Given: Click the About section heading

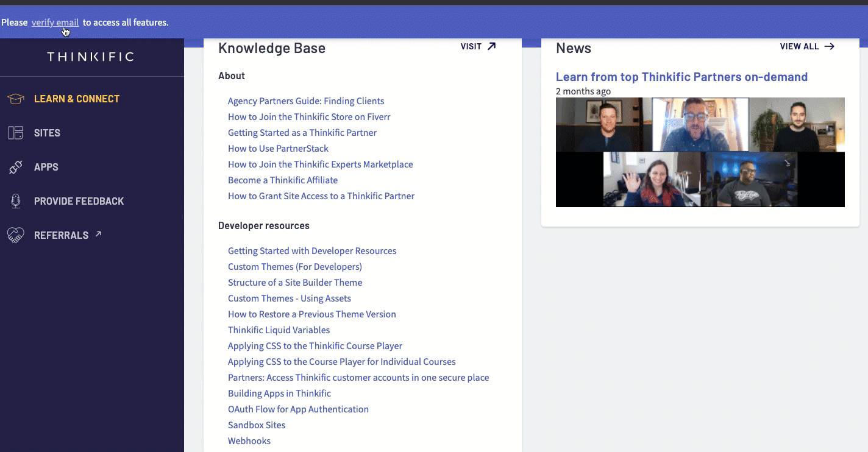Looking at the screenshot, I should tap(232, 76).
